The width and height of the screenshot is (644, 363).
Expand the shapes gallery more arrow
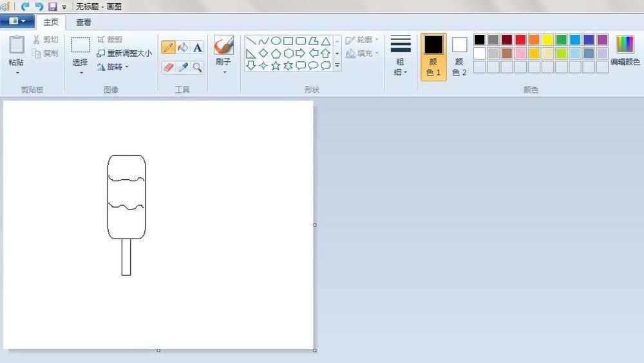click(337, 66)
